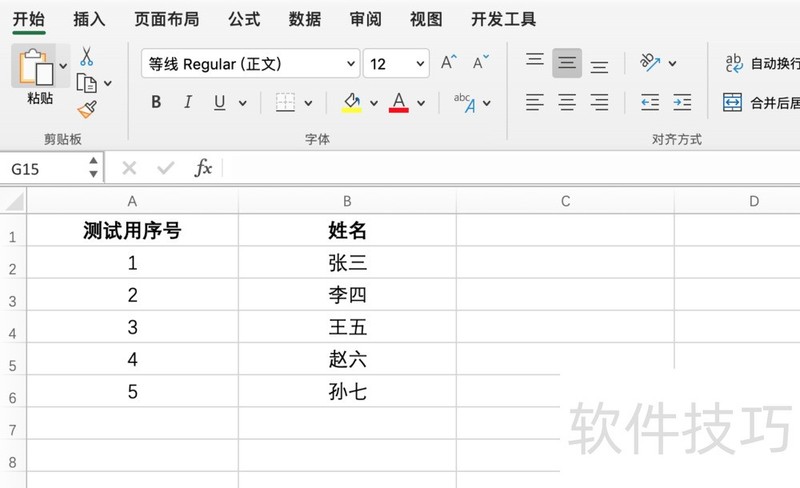
Task: Click the cell Borders icon
Action: pyautogui.click(x=285, y=103)
